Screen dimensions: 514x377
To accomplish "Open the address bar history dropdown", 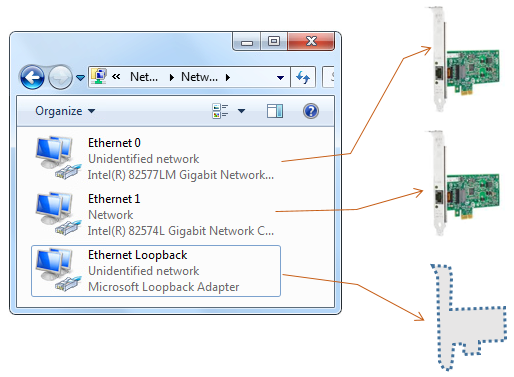I will click(x=280, y=78).
